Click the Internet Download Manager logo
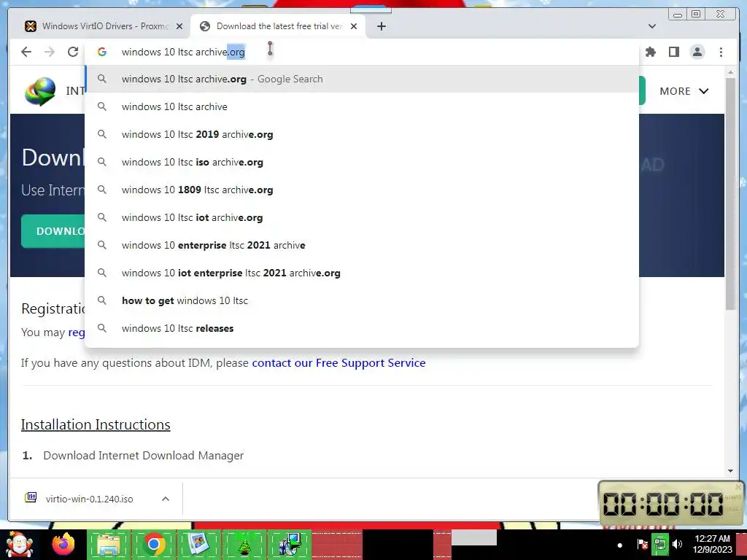 (x=41, y=91)
